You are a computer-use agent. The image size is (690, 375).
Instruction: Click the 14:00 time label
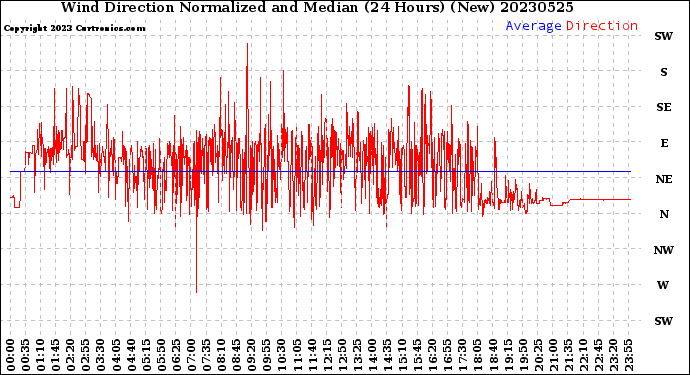tap(372, 355)
